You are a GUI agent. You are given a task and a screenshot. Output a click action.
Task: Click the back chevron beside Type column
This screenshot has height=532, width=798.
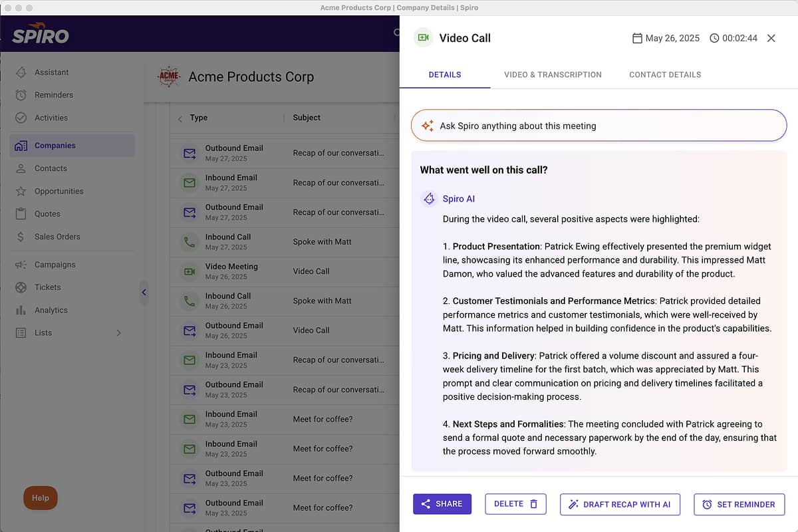point(180,118)
